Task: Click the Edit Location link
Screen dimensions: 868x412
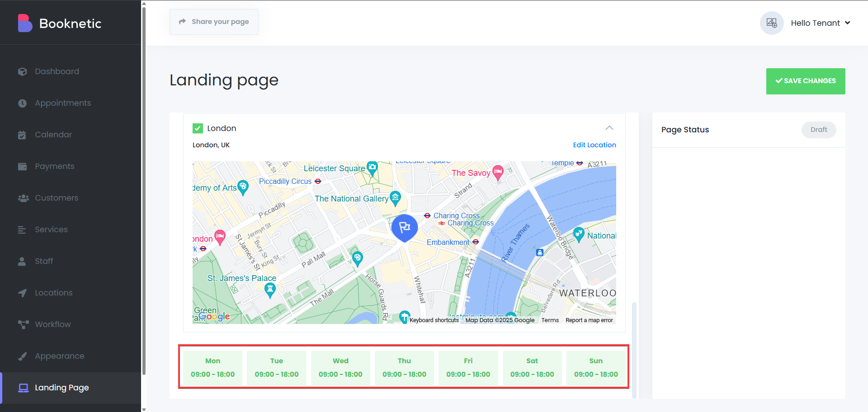Action: [x=594, y=145]
